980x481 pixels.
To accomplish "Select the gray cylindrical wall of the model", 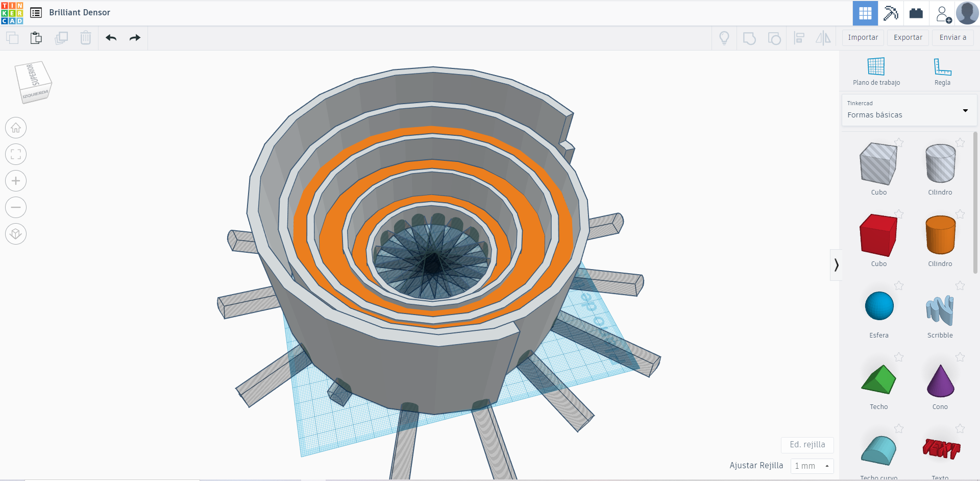I will pyautogui.click(x=408, y=373).
